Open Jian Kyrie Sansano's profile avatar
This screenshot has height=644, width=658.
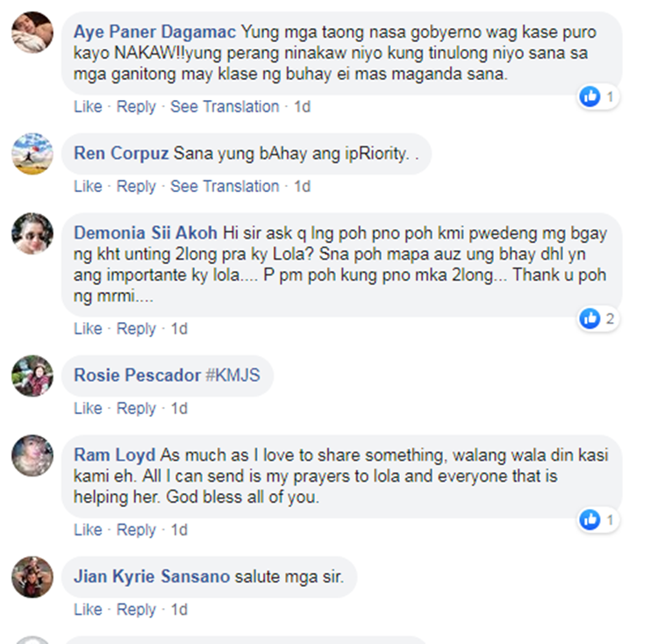[x=32, y=577]
